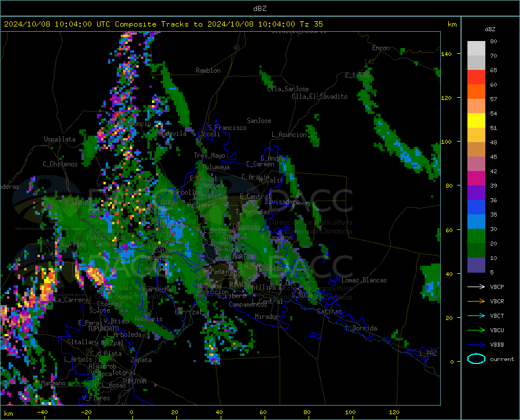The height and width of the screenshot is (420, 520).
Task: Select the Divisadero place label
Action: coord(282,202)
